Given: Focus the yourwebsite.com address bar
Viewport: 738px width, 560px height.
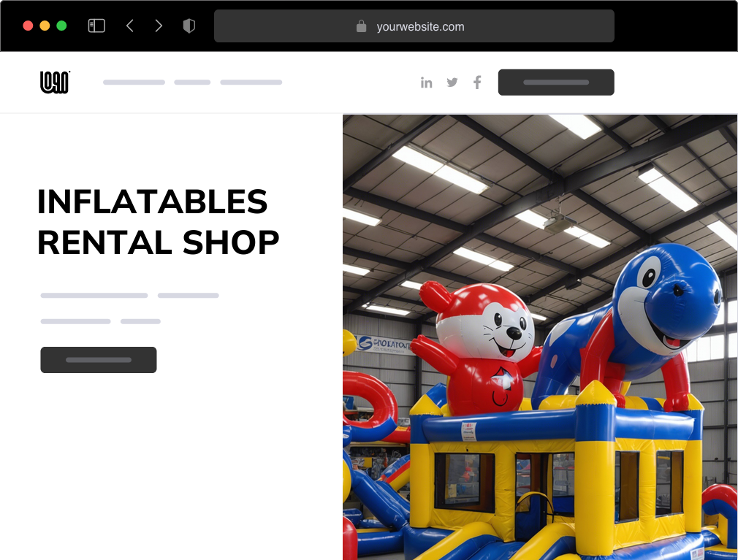Looking at the screenshot, I should pyautogui.click(x=414, y=26).
